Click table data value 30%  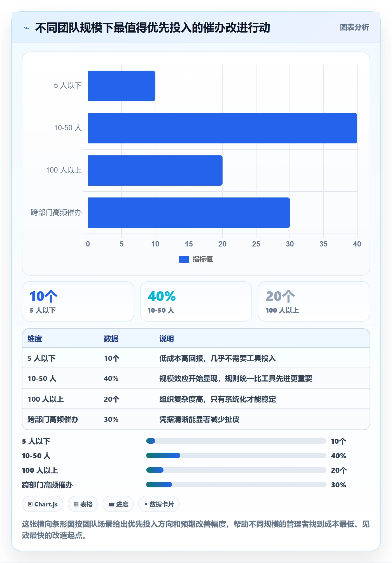pyautogui.click(x=111, y=419)
